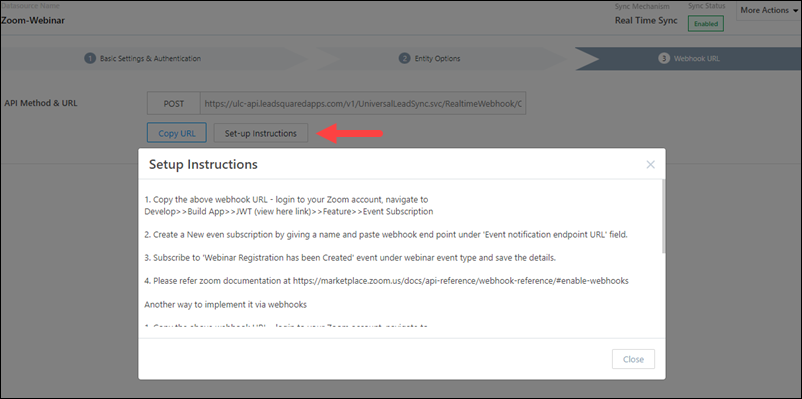Click the step 3 number circle icon
This screenshot has height=399, width=802.
pos(664,58)
